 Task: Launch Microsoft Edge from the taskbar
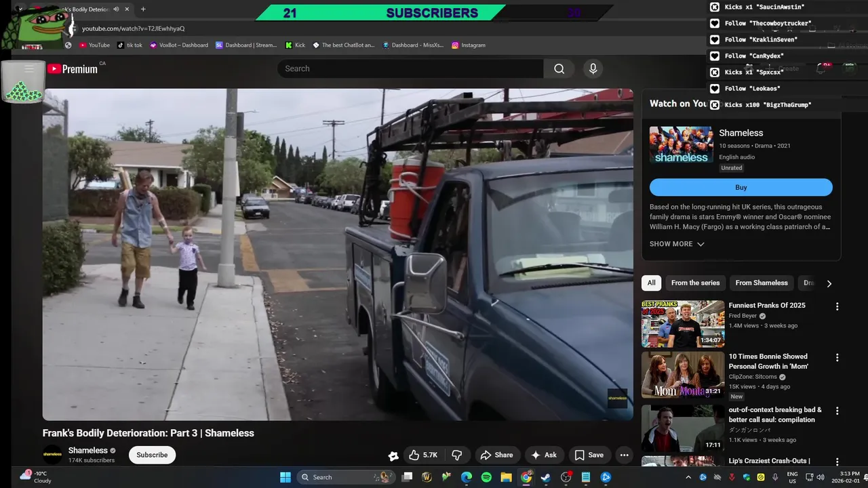click(467, 477)
